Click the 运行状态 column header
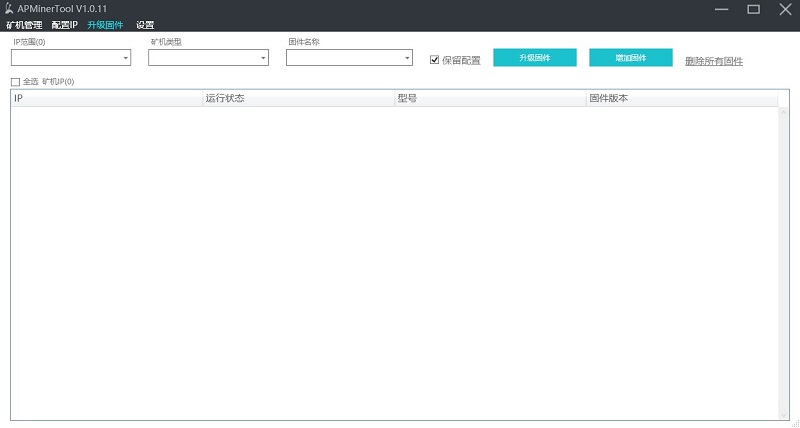The image size is (800, 428). tap(298, 99)
